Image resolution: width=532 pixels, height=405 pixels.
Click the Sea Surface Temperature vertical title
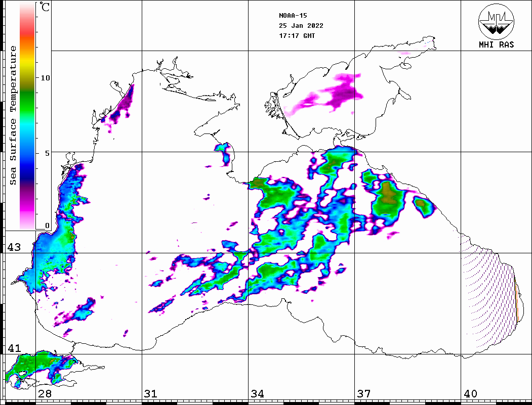pos(14,115)
